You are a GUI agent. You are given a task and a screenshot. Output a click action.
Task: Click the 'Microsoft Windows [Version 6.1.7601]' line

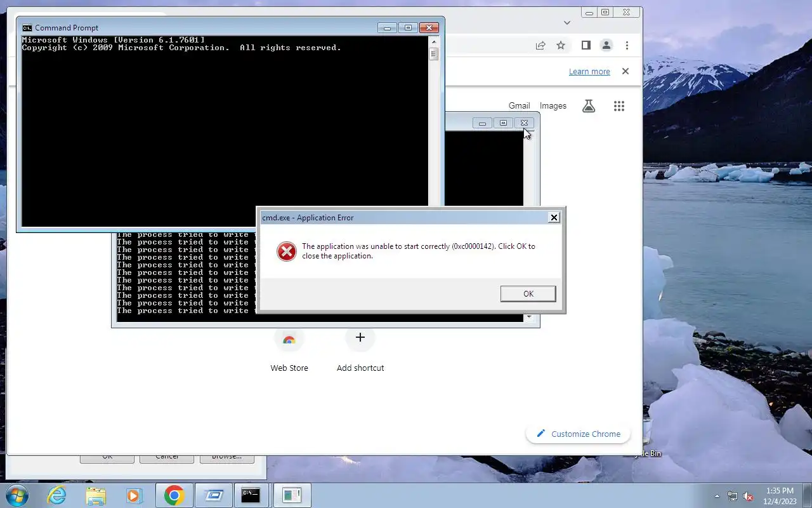[x=113, y=40]
